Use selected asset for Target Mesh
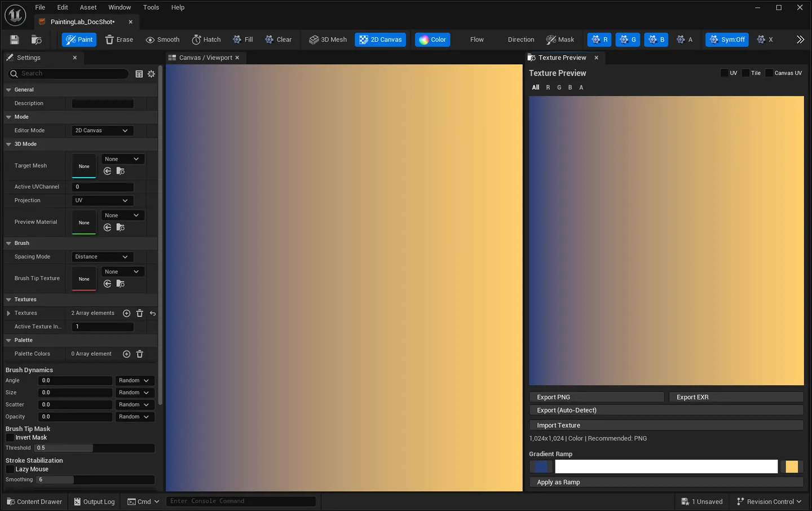812x511 pixels. point(107,171)
